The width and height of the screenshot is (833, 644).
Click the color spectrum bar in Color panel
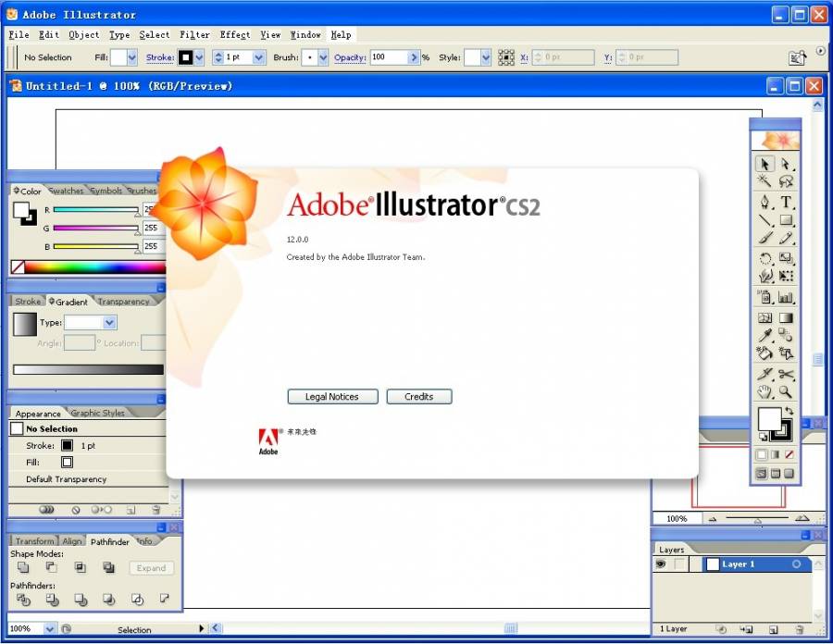pyautogui.click(x=93, y=267)
